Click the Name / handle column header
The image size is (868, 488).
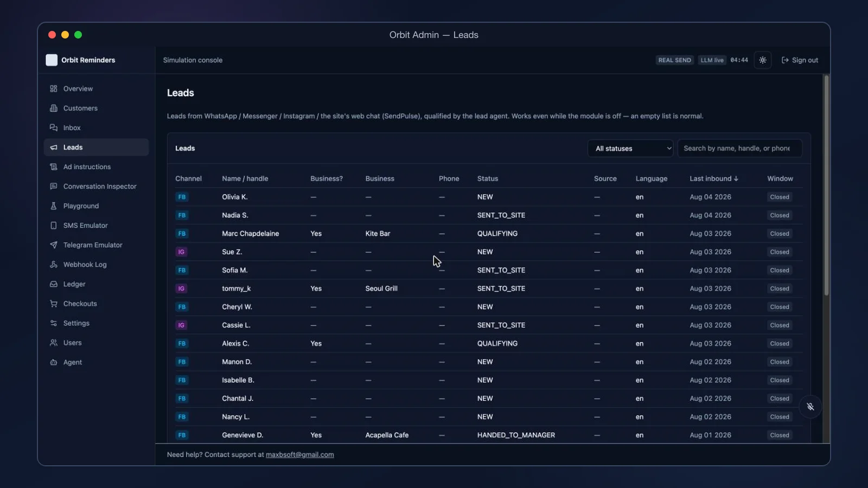[x=245, y=178]
